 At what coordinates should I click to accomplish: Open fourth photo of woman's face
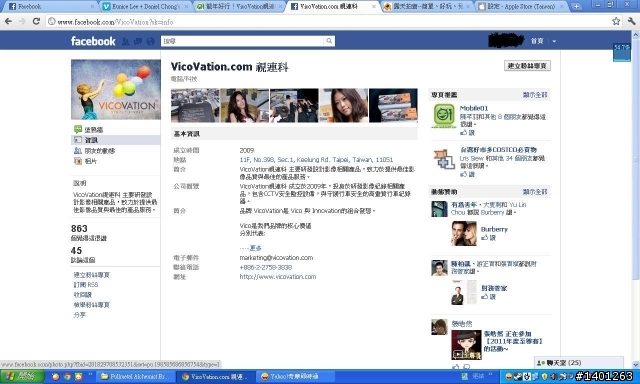coord(343,106)
